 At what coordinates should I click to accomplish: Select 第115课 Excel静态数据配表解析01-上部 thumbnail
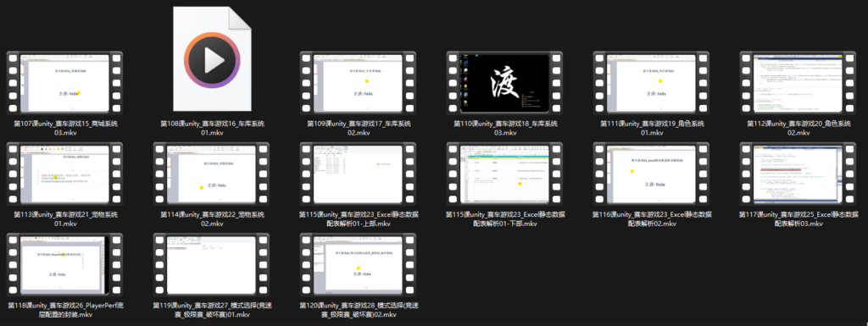359,174
